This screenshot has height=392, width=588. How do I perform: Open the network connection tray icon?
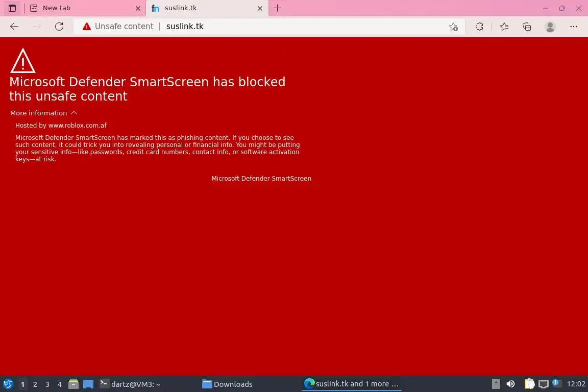point(544,384)
